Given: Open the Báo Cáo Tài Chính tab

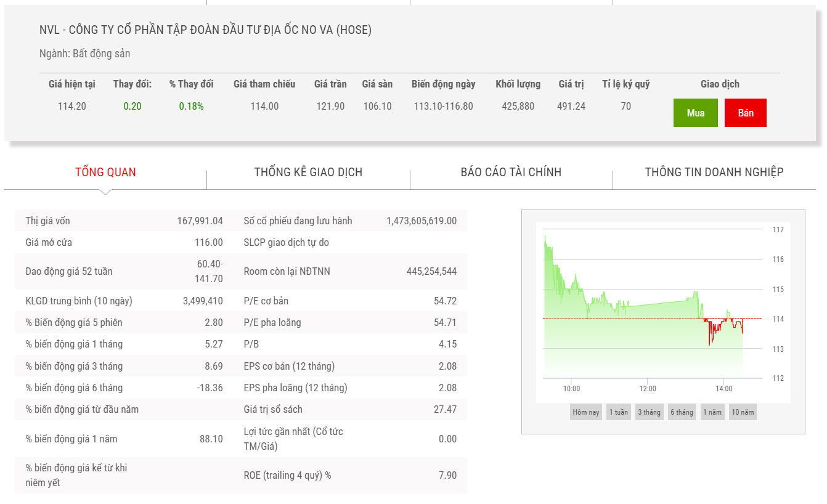Looking at the screenshot, I should coord(511,172).
